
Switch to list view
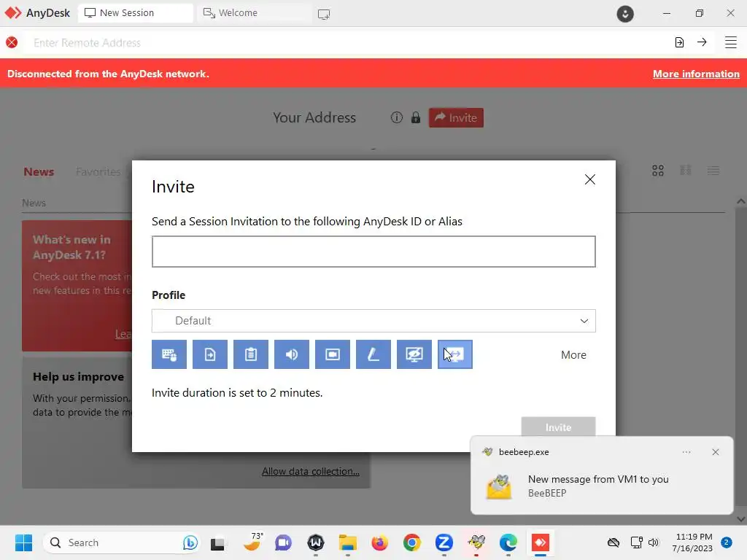713,171
